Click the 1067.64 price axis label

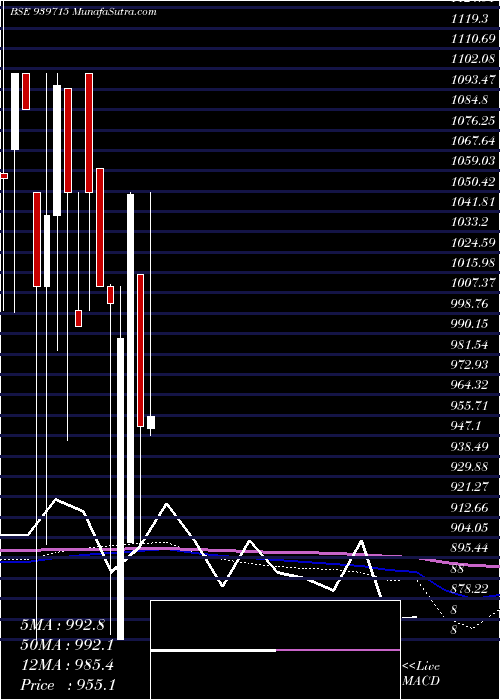[473, 141]
